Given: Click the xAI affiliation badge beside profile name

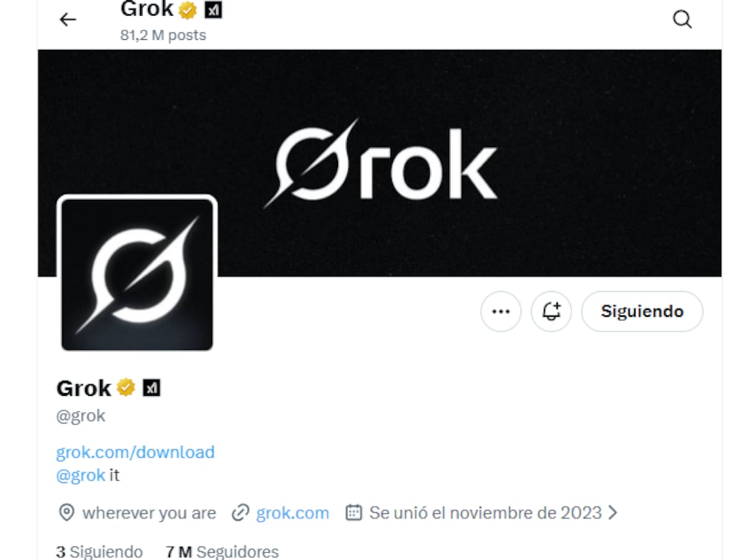Looking at the screenshot, I should click(x=151, y=388).
